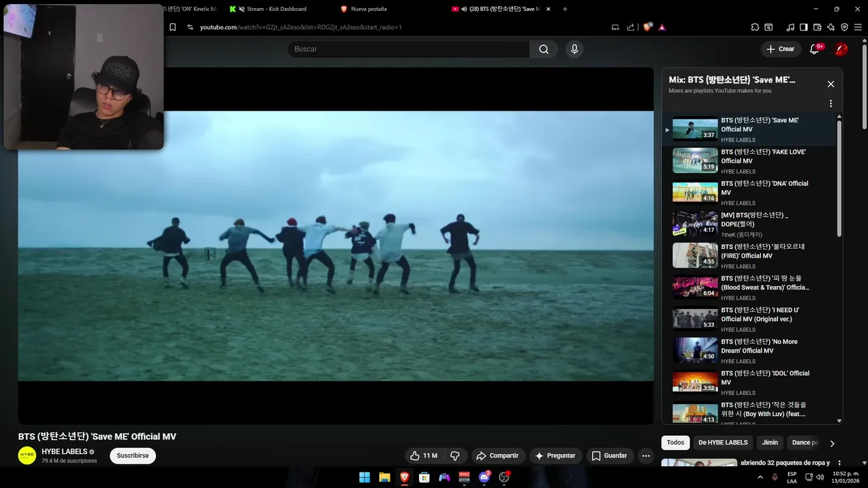
Task: Open Brave playlist music note icon
Action: 790,27
